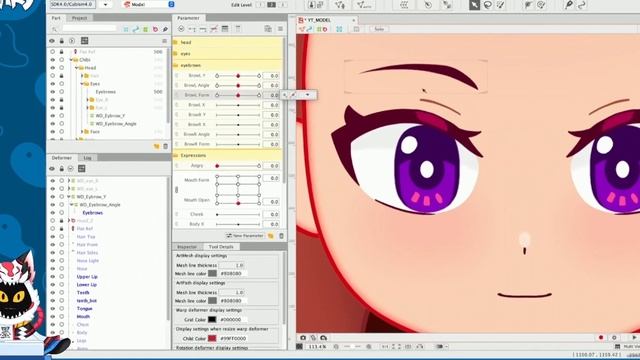Toggle lock on the Teeth deformer row
The height and width of the screenshot is (360, 640).
[62, 293]
